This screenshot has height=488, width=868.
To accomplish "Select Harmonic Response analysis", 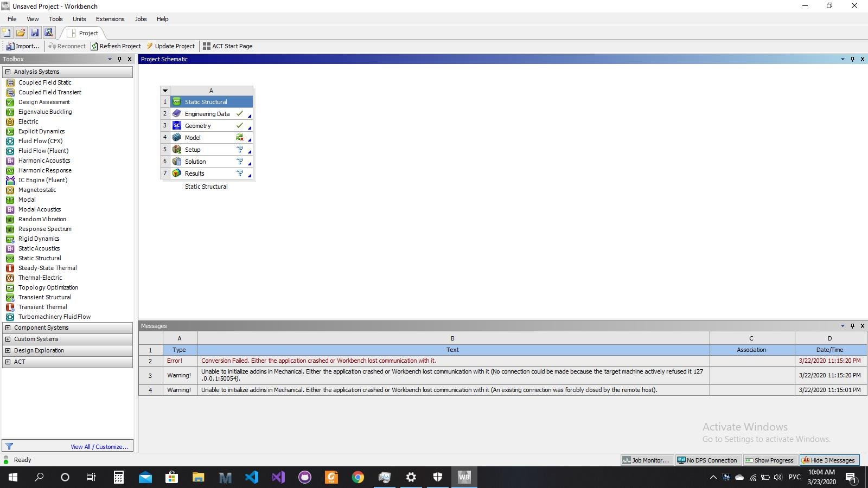I will 45,170.
